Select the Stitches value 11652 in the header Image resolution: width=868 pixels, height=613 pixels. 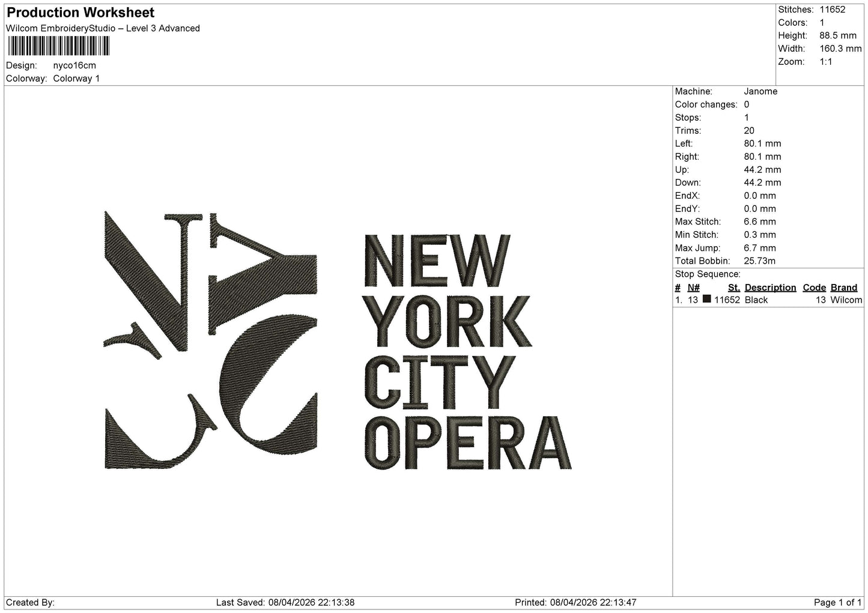[x=833, y=10]
